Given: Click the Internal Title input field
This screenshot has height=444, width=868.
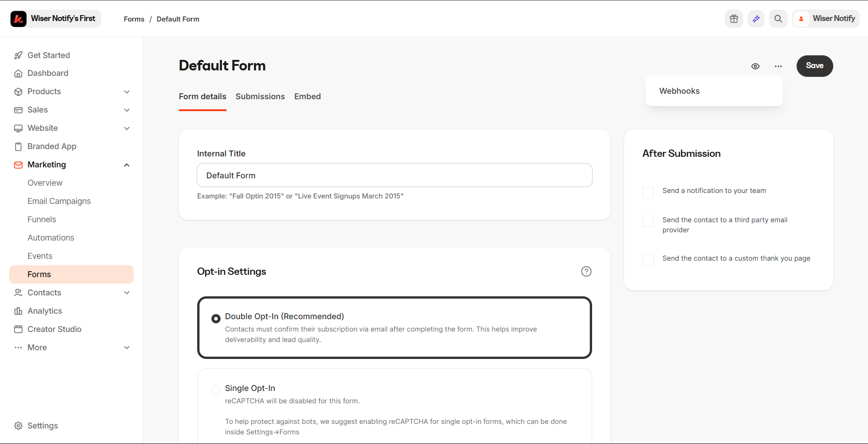Looking at the screenshot, I should click(394, 176).
